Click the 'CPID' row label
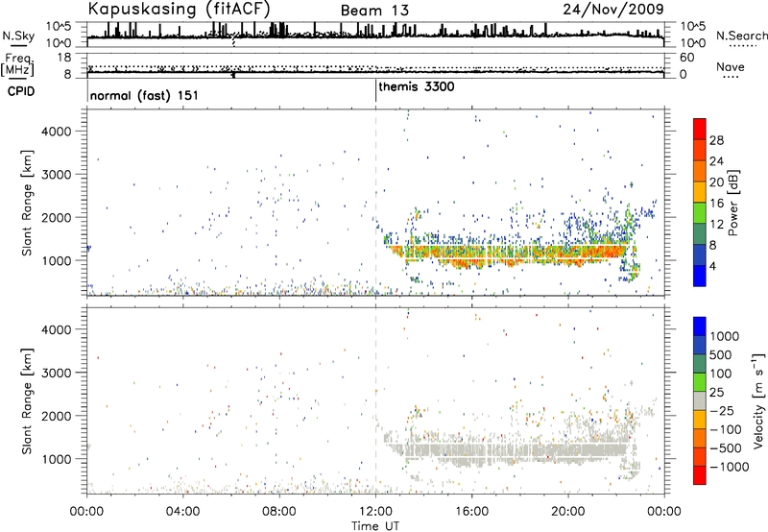This screenshot has height=532, width=768. point(21,91)
